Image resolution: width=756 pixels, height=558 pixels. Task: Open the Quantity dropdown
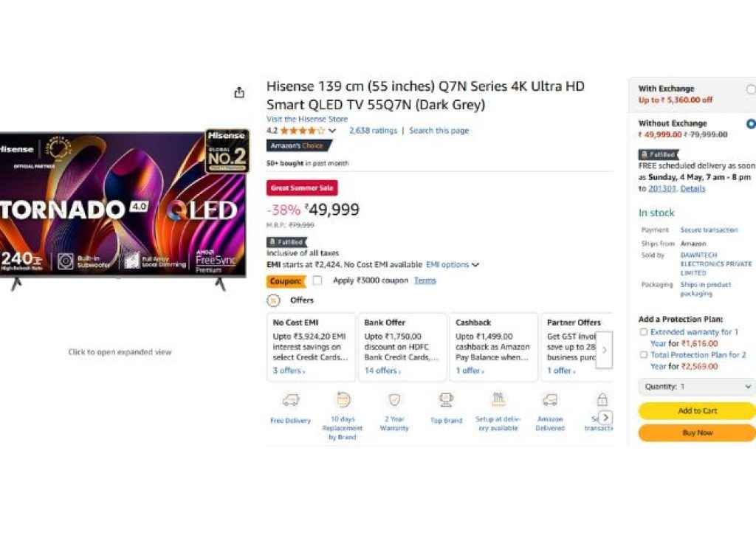tap(696, 387)
